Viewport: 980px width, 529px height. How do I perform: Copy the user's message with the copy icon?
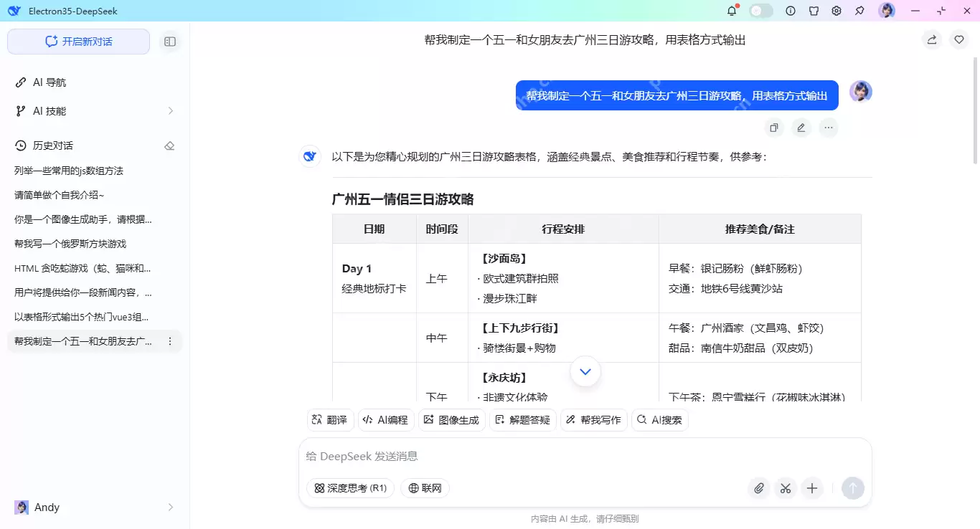[773, 128]
